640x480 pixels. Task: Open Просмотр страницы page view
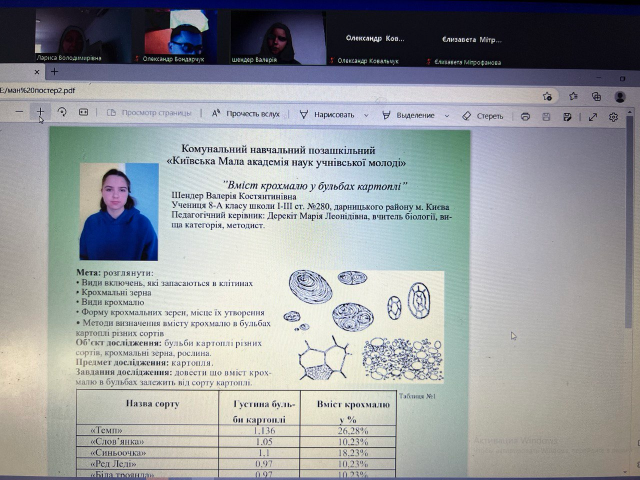click(x=149, y=113)
